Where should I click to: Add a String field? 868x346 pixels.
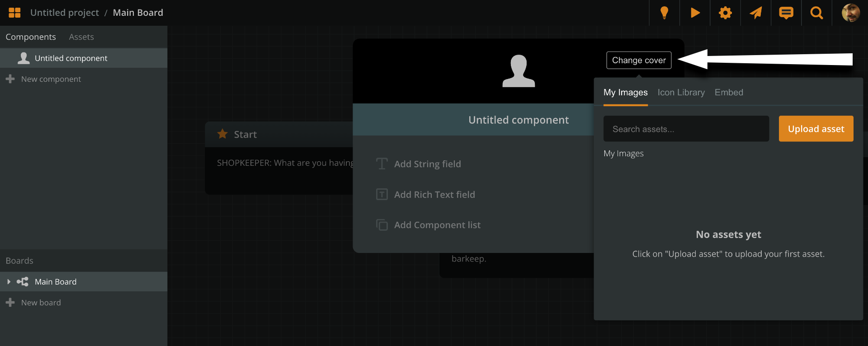427,164
